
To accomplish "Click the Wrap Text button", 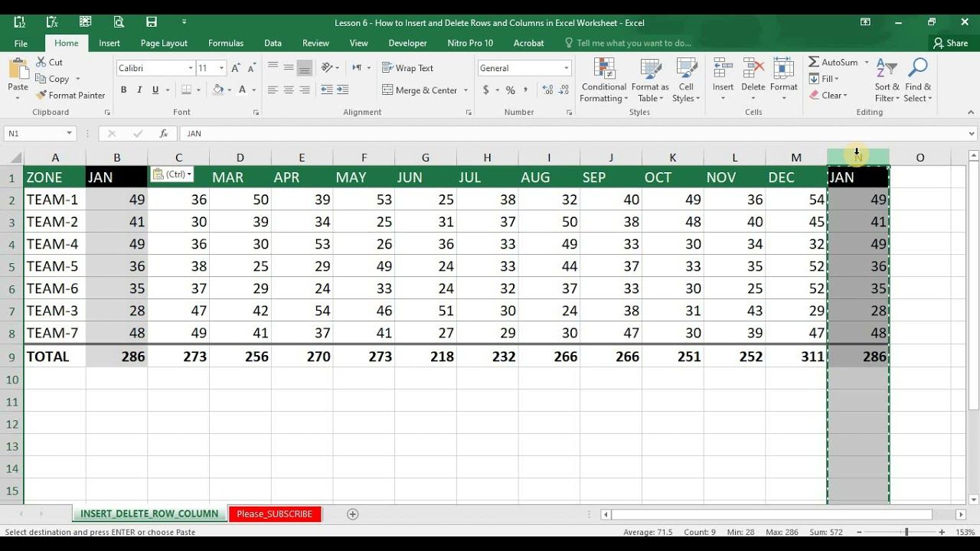I will [x=408, y=68].
